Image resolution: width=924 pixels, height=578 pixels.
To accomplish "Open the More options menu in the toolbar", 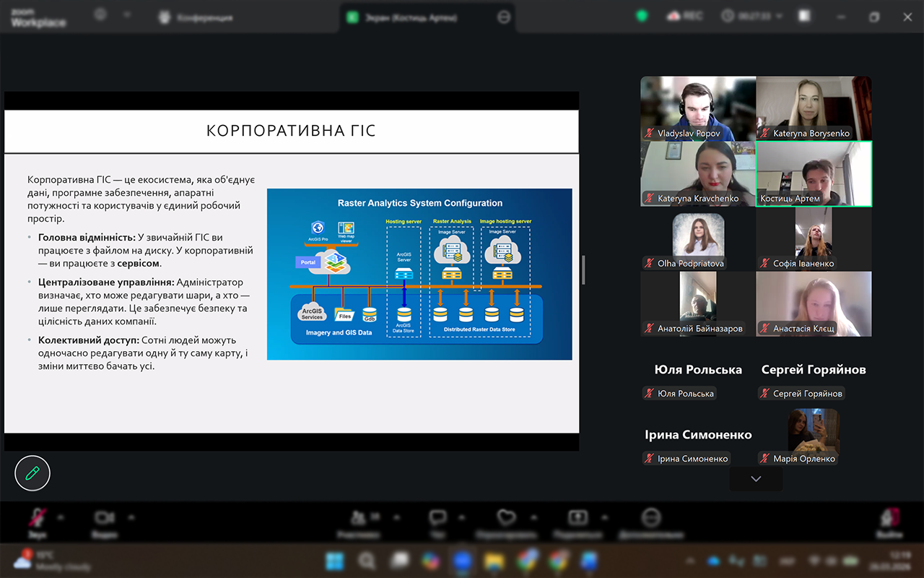I will pyautogui.click(x=651, y=519).
